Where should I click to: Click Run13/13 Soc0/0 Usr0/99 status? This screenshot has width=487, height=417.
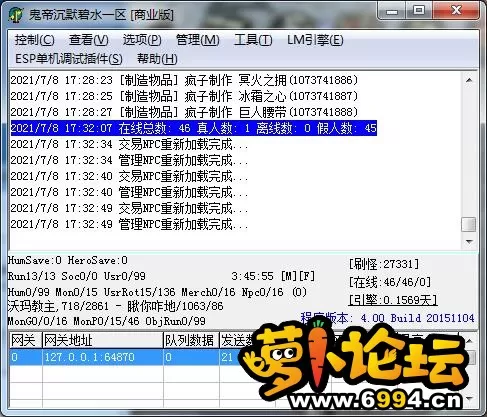[x=77, y=276]
